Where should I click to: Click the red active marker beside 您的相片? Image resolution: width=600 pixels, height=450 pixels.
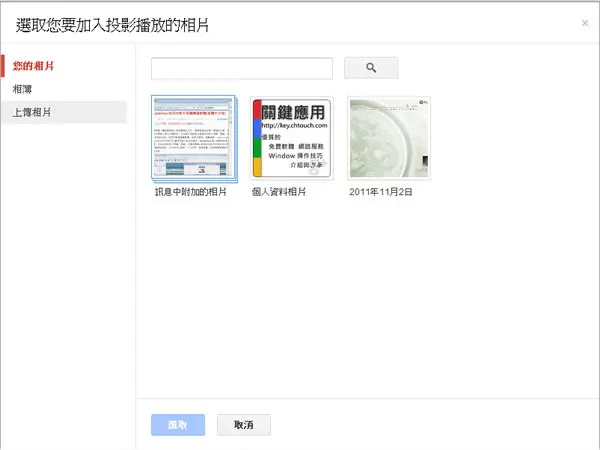3,66
